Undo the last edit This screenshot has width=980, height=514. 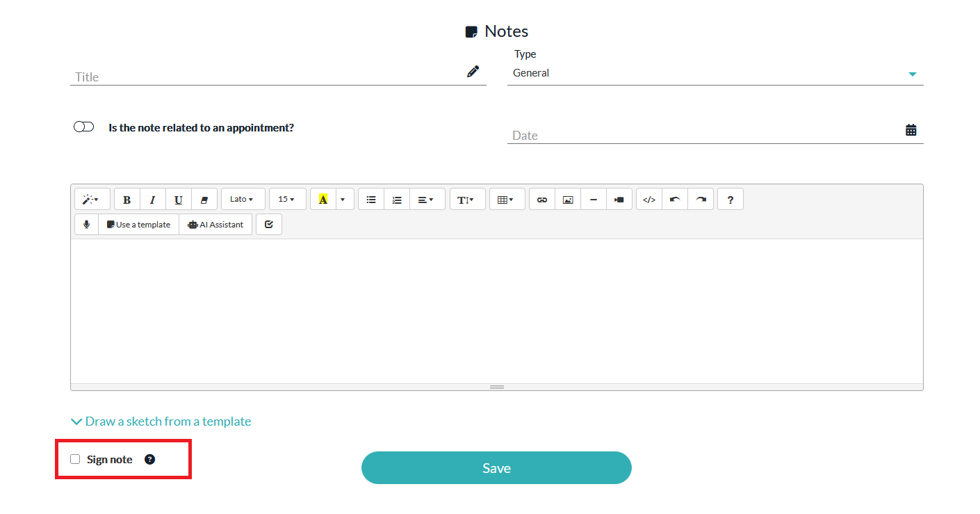coord(675,200)
